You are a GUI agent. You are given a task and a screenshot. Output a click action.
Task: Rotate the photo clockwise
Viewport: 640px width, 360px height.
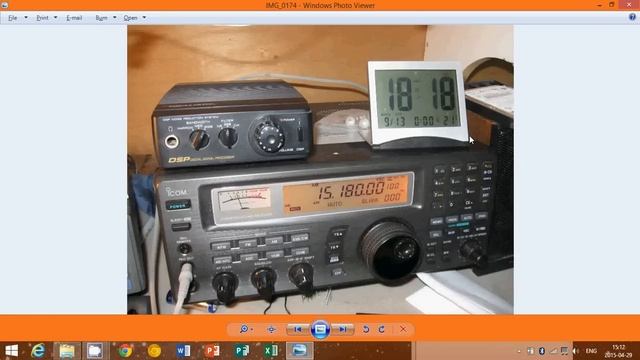pyautogui.click(x=382, y=329)
